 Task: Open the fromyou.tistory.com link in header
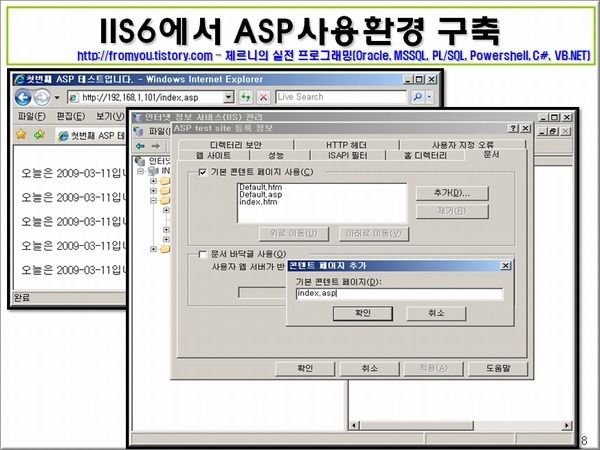tap(145, 56)
